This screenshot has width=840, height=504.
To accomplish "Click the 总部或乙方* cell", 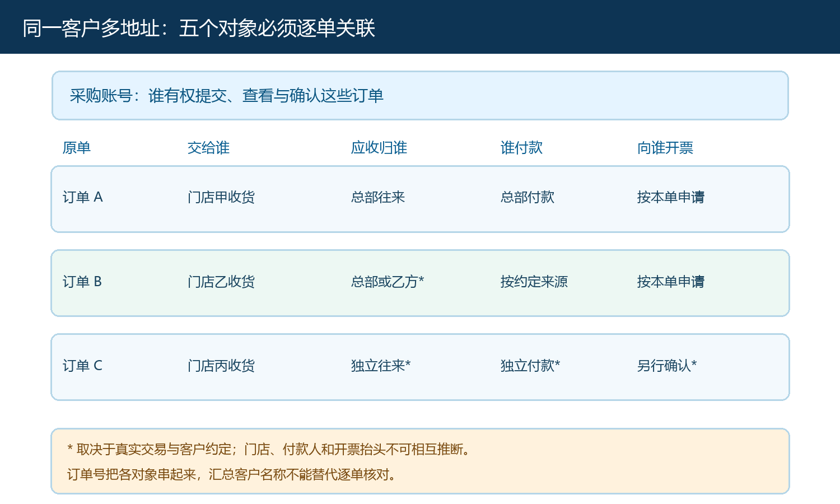I will (x=388, y=282).
